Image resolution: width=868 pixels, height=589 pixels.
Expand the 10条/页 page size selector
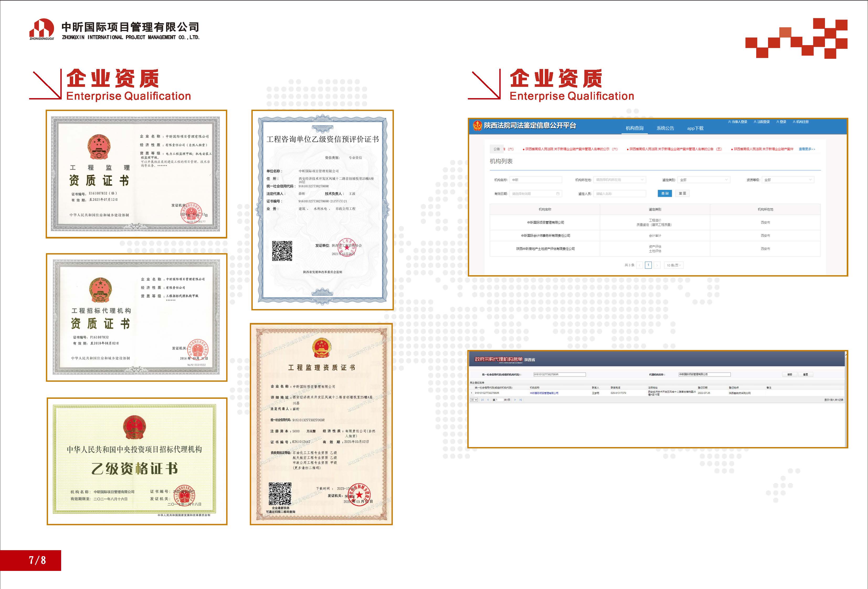(674, 265)
